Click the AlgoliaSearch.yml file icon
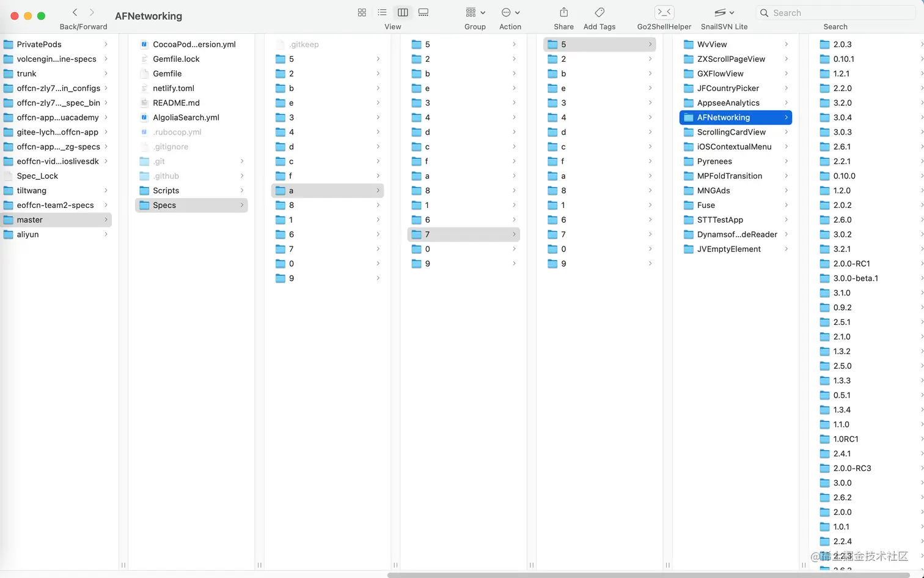The image size is (924, 578). [x=144, y=117]
